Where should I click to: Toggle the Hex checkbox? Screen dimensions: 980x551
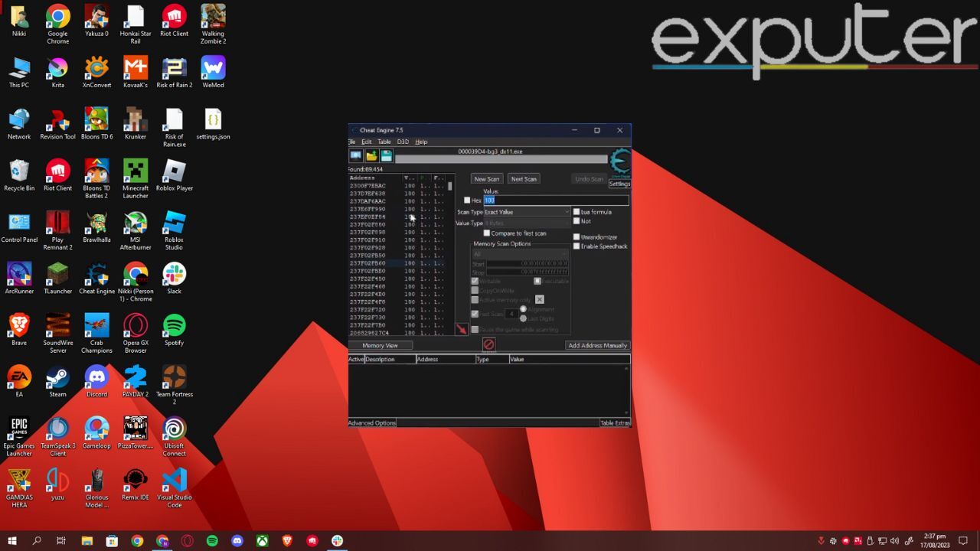(x=467, y=201)
